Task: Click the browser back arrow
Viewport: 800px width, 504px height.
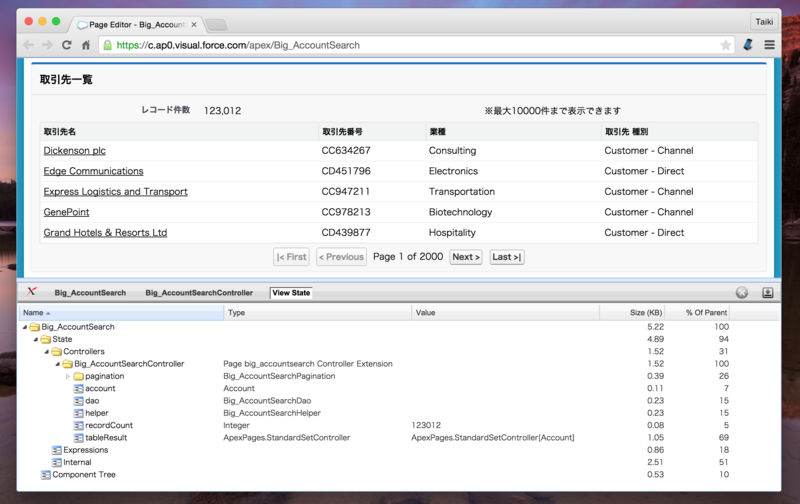Action: click(x=29, y=45)
